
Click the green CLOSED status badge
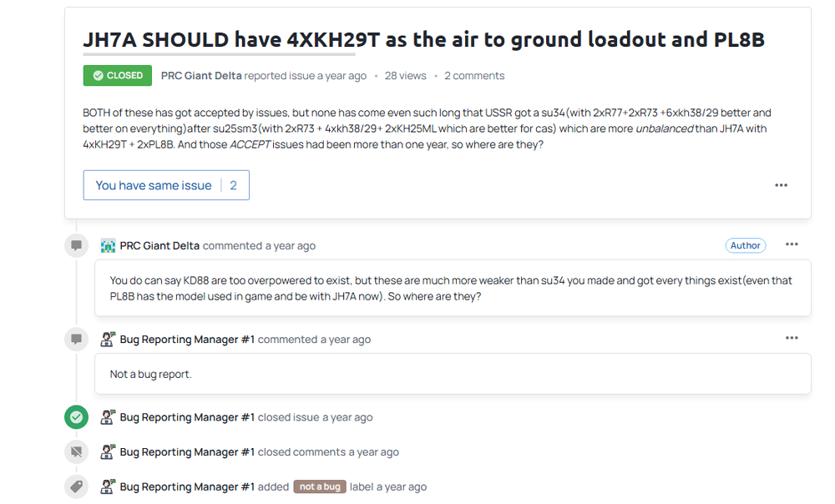coord(117,76)
